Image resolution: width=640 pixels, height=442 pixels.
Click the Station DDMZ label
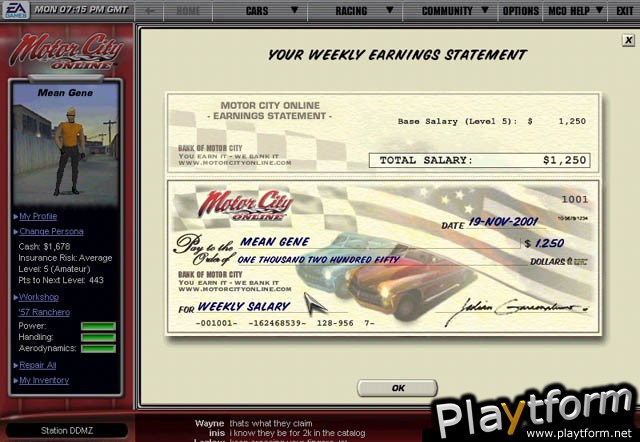pyautogui.click(x=67, y=431)
